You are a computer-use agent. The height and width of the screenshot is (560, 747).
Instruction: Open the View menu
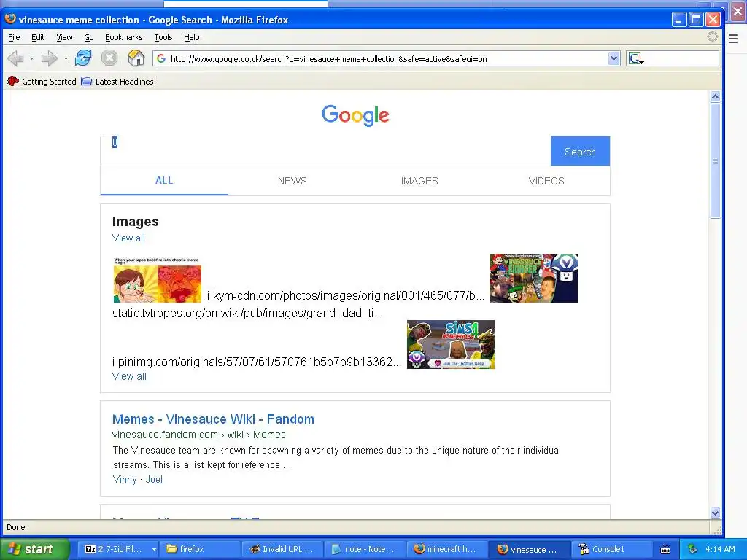coord(64,37)
